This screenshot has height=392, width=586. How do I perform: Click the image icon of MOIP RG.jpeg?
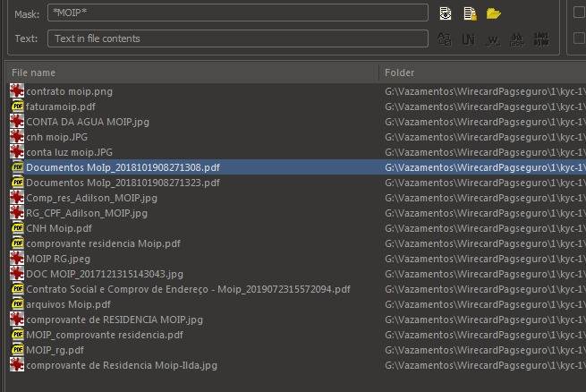[x=17, y=259]
